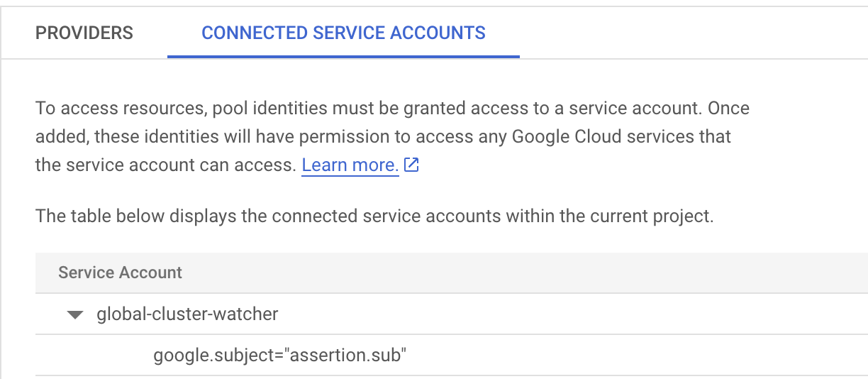Image resolution: width=868 pixels, height=379 pixels.
Task: Click the sentence starting "The table below displays"
Action: [374, 216]
